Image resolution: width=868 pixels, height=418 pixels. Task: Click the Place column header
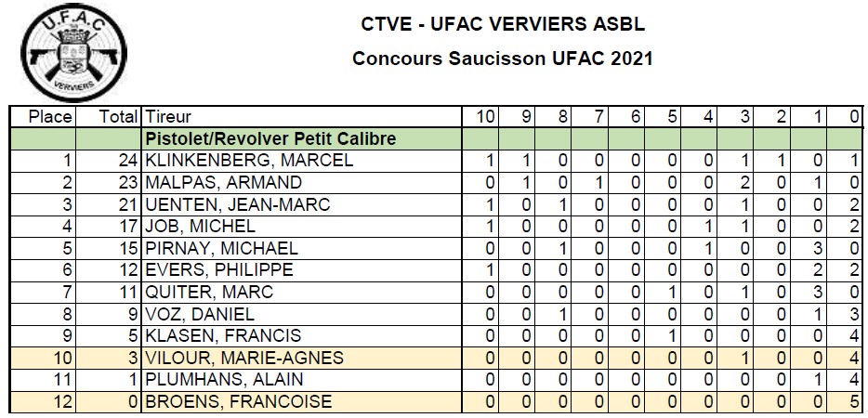51,117
